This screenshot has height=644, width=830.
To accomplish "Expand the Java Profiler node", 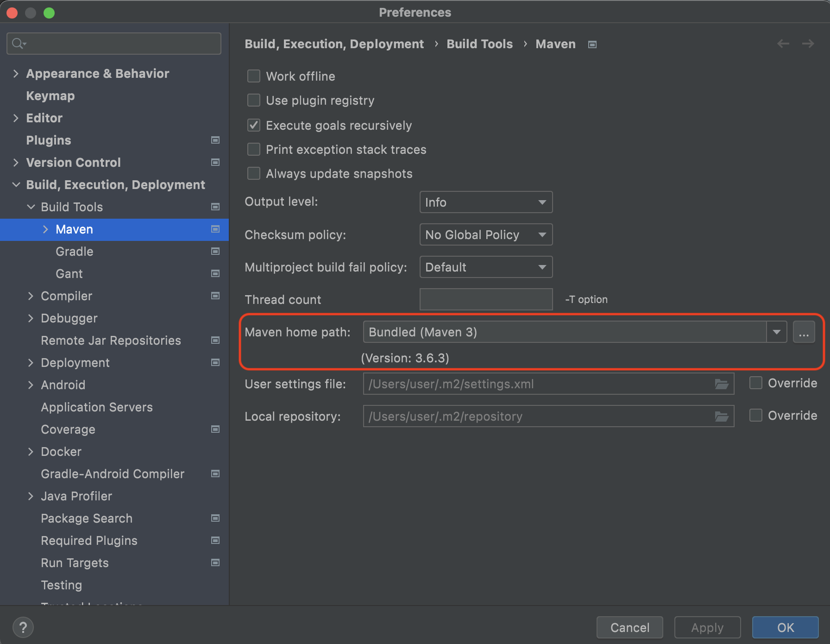I will click(x=31, y=496).
